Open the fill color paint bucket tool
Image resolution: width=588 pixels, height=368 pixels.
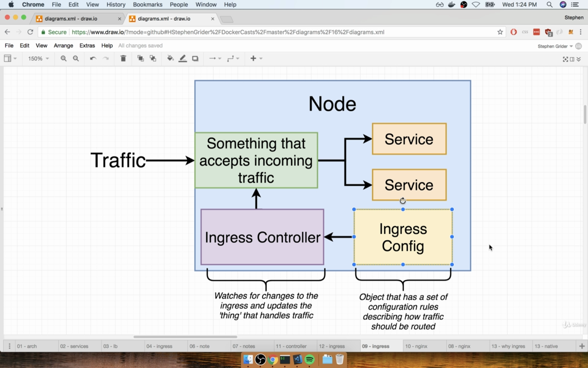click(170, 58)
